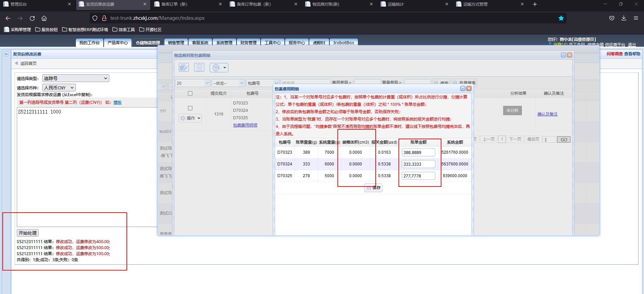This screenshot has height=294, width=644.
Task: Click the edit icon in 物流商对账包裹明细 toolbar
Action: tap(184, 68)
